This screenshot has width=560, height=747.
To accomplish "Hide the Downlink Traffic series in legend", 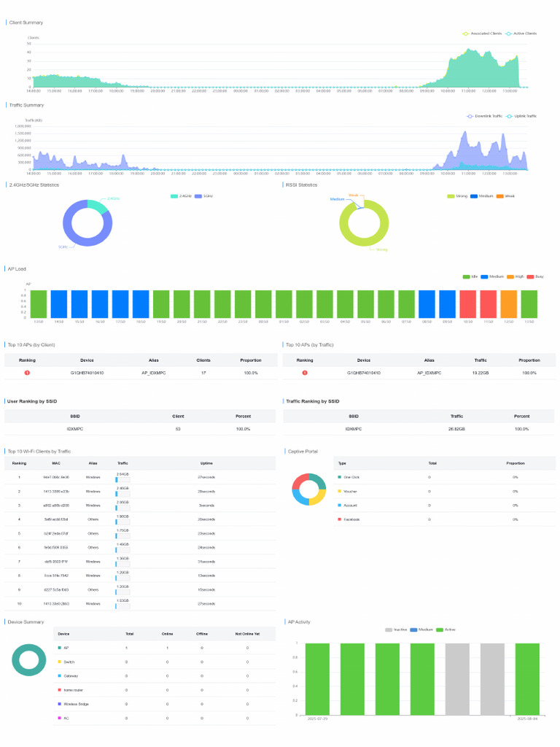I will pos(484,116).
